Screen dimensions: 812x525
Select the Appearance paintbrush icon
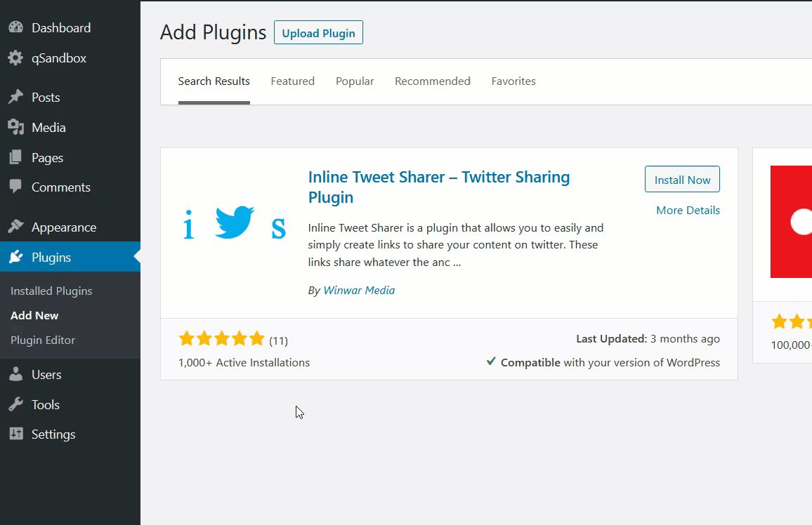coord(16,227)
